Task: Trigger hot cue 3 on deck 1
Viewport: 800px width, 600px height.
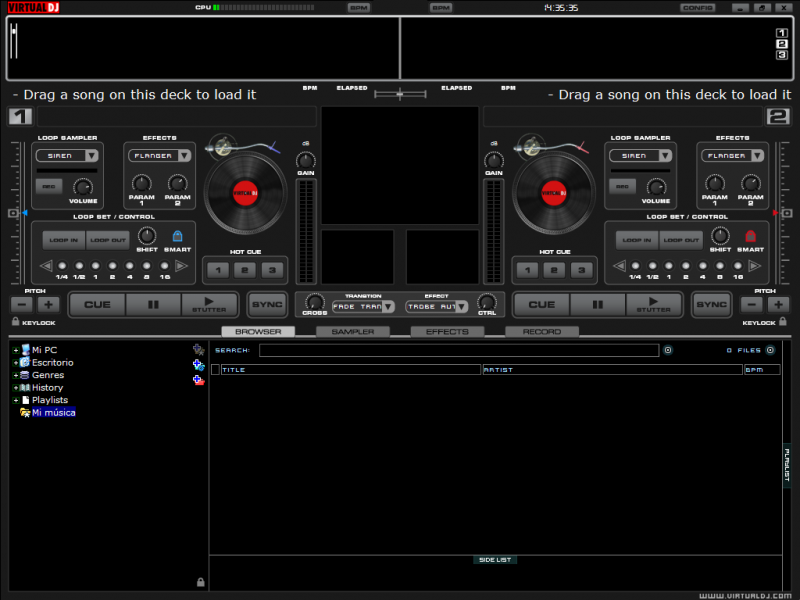Action: pyautogui.click(x=272, y=270)
